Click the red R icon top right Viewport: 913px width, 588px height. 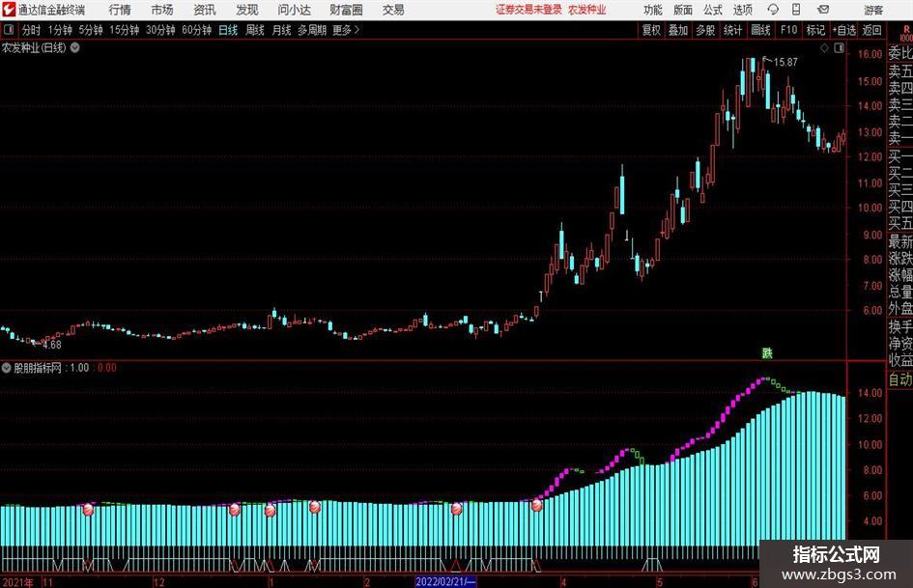(906, 29)
